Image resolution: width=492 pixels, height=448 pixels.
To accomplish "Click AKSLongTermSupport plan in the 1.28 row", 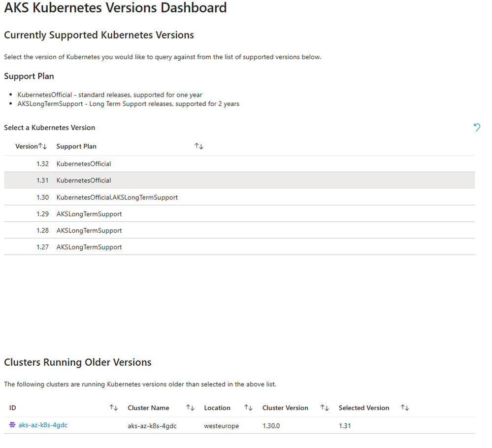I will pos(89,231).
